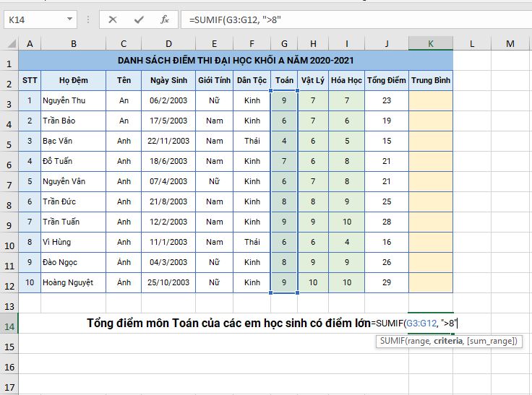
Task: Click the Ngày Sinh header cell
Action: 168,81
